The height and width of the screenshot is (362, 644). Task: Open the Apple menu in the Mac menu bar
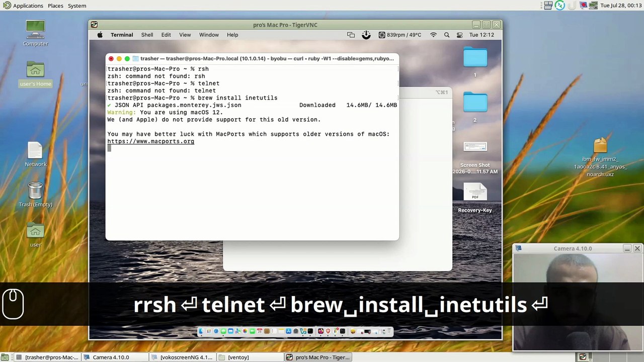(100, 35)
